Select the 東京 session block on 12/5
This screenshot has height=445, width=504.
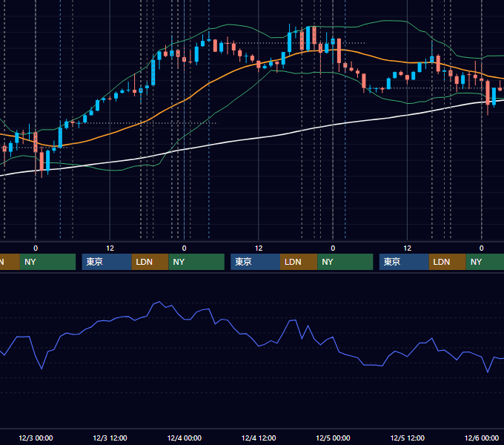point(404,262)
